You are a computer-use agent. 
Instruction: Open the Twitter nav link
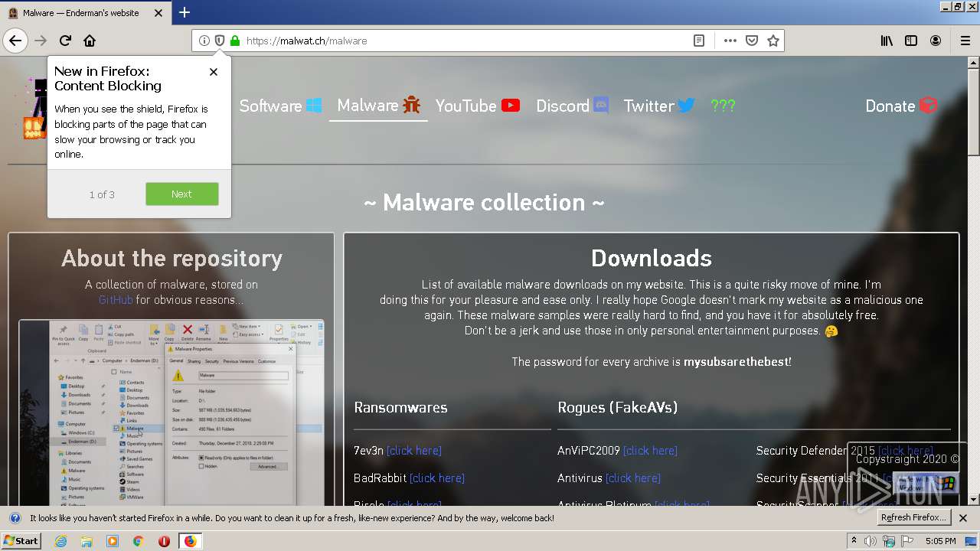click(x=659, y=106)
